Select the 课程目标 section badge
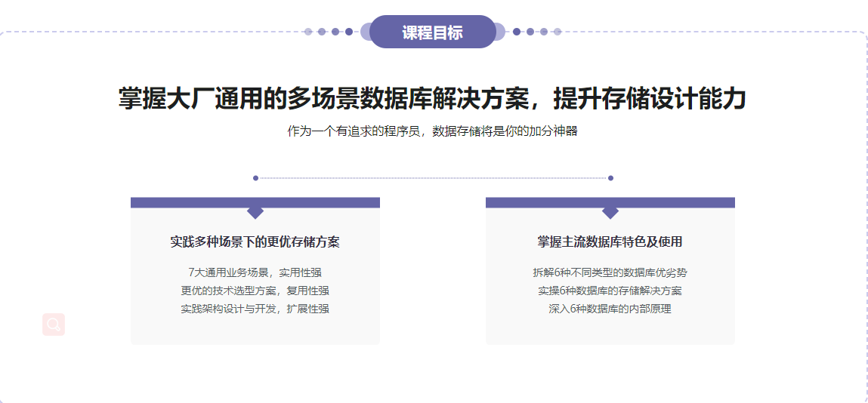 (x=432, y=32)
